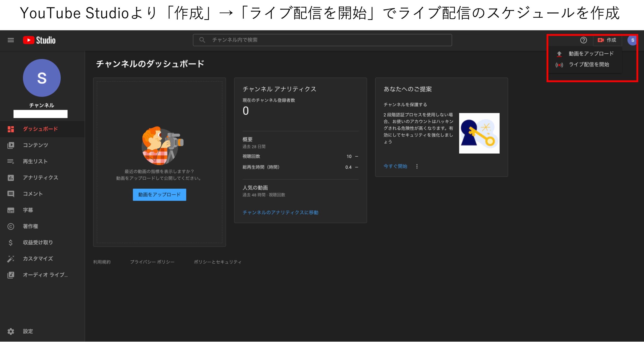Select the コンテンツ icon in sidebar
Screen dimensions: 644x342
point(11,145)
